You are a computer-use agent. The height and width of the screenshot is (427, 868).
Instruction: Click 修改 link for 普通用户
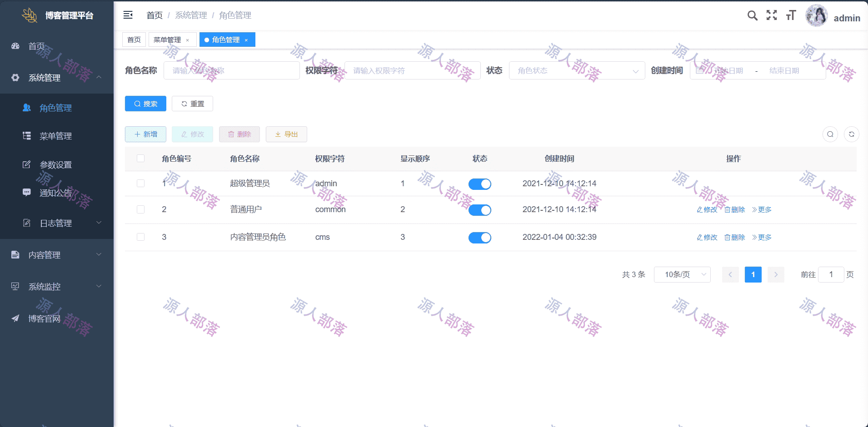pyautogui.click(x=707, y=209)
